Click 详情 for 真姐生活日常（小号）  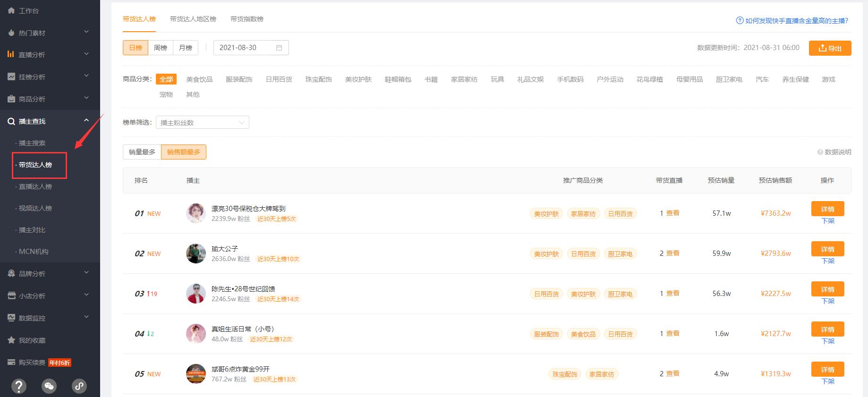827,329
